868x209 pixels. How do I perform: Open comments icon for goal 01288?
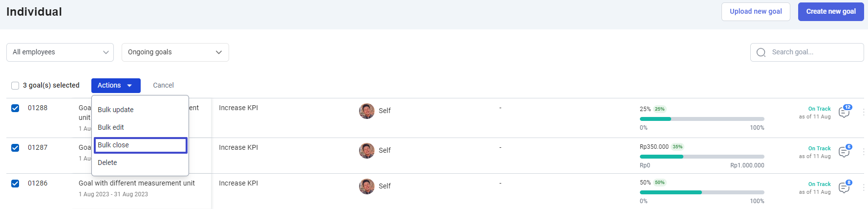coord(844,113)
